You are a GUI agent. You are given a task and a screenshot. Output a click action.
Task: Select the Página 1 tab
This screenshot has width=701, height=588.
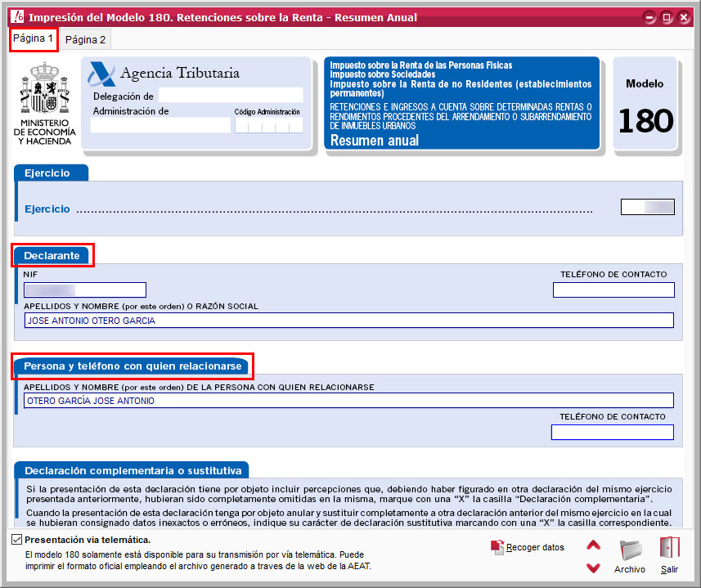coord(33,39)
